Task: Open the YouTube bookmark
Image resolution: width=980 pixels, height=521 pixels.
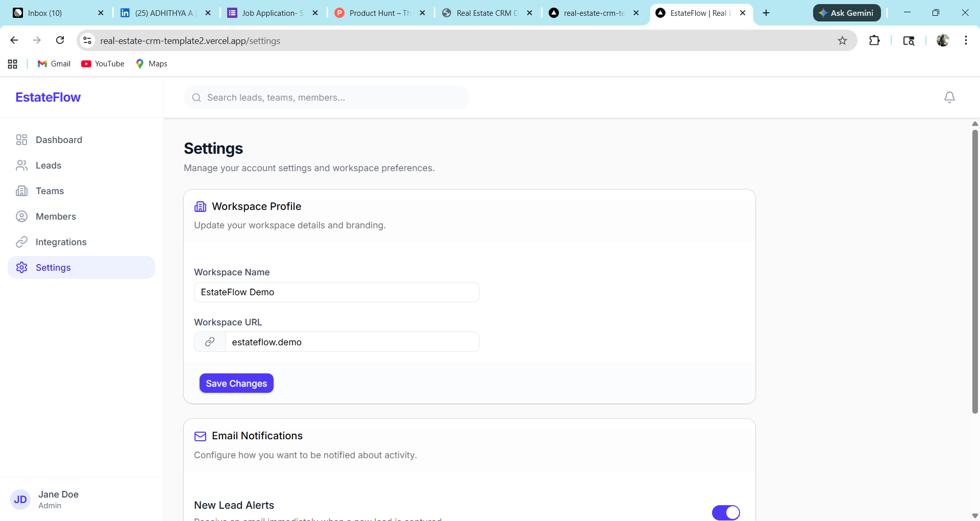Action: click(x=103, y=63)
